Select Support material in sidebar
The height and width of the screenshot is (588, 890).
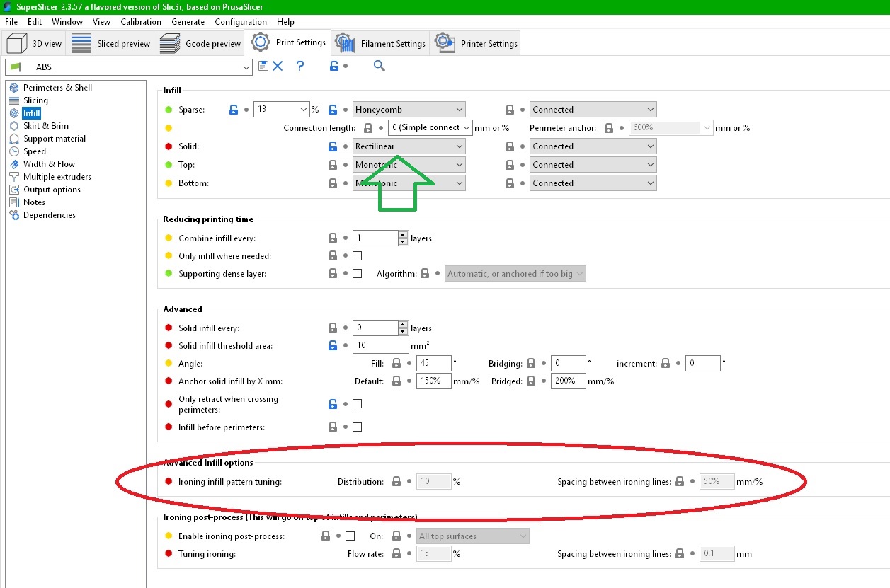coord(54,139)
